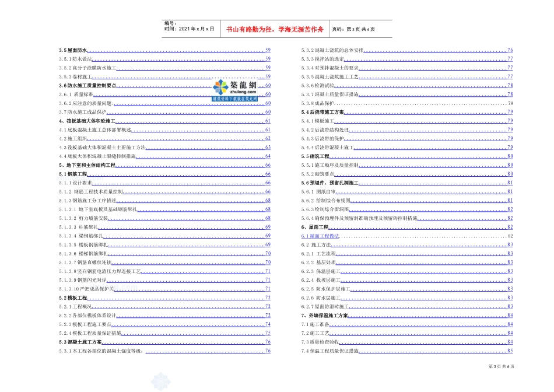
Task: Open '5.1 钢筋工程' section link
Action: pyautogui.click(x=164, y=174)
